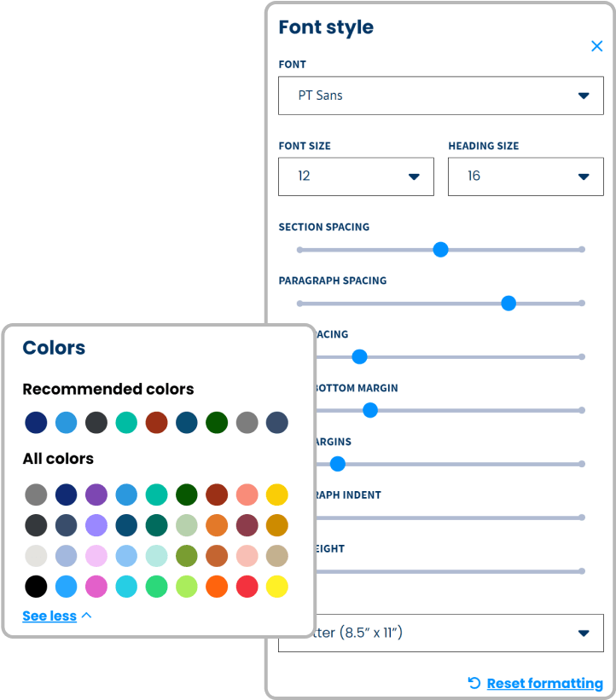Select the teal swatch in Recommended colors
This screenshot has width=616, height=700.
click(x=126, y=422)
